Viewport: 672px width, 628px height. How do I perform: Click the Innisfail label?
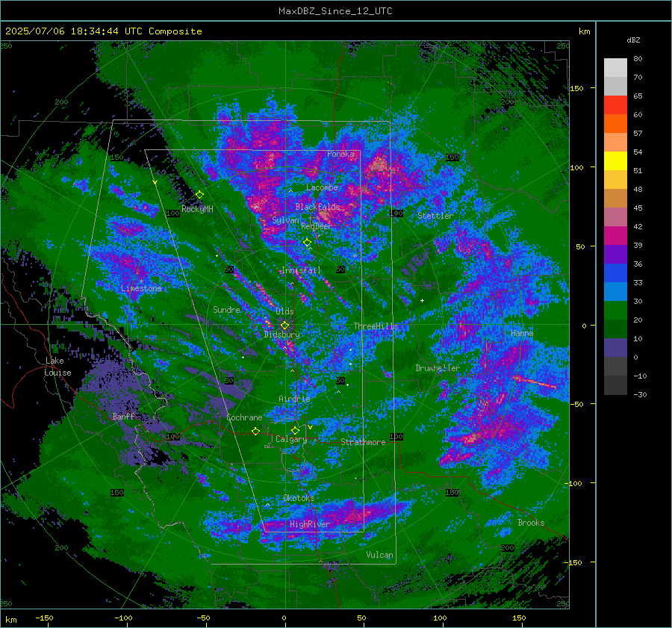[x=301, y=270]
